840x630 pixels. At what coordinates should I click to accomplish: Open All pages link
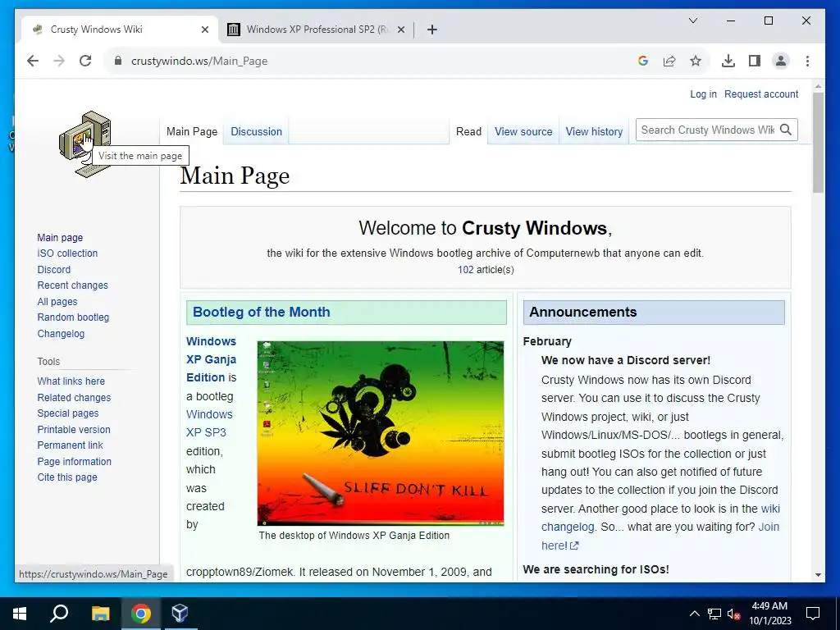point(57,302)
